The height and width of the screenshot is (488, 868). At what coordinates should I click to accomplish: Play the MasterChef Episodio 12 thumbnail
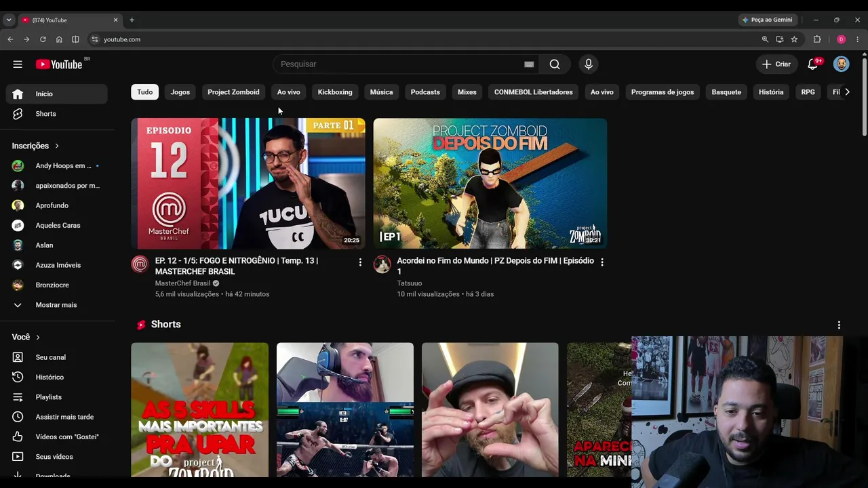[248, 184]
